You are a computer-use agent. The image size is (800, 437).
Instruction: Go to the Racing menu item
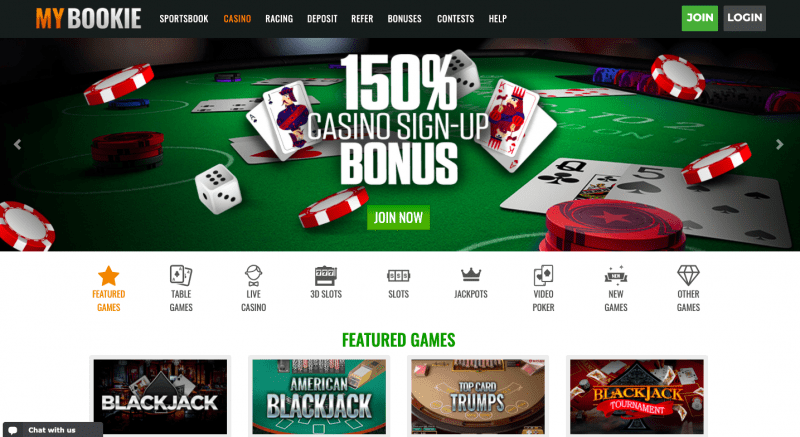(279, 19)
